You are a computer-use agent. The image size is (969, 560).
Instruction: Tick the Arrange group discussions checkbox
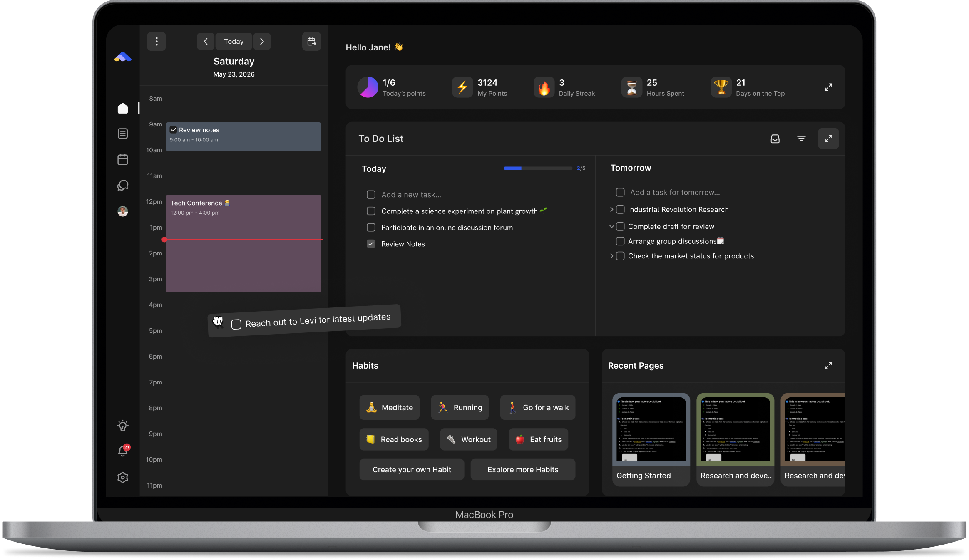[620, 241]
